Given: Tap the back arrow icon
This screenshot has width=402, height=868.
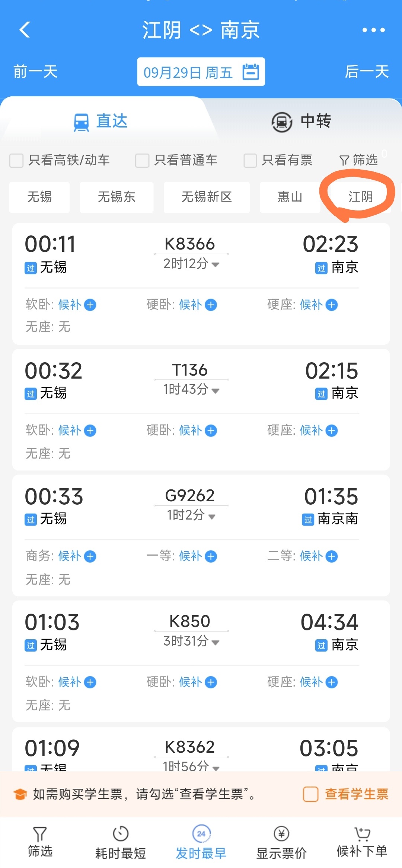Looking at the screenshot, I should tap(25, 30).
